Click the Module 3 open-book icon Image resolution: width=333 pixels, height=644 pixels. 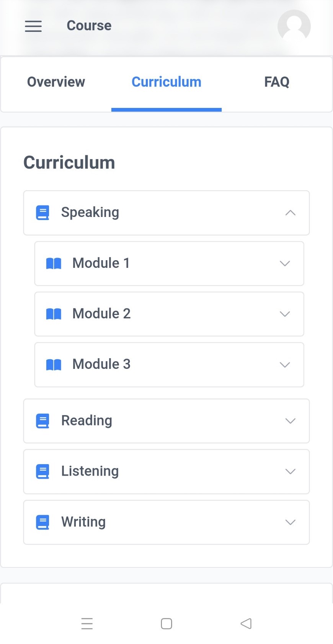(54, 364)
